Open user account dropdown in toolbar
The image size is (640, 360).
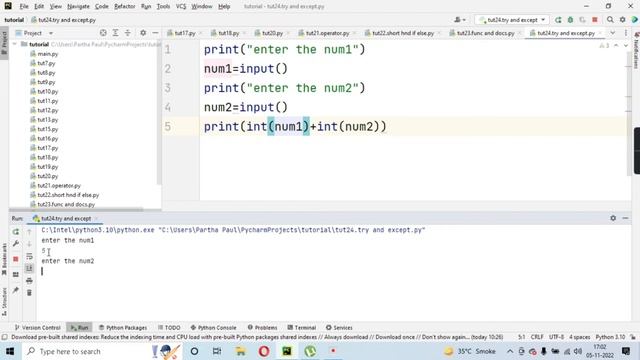pyautogui.click(x=460, y=20)
